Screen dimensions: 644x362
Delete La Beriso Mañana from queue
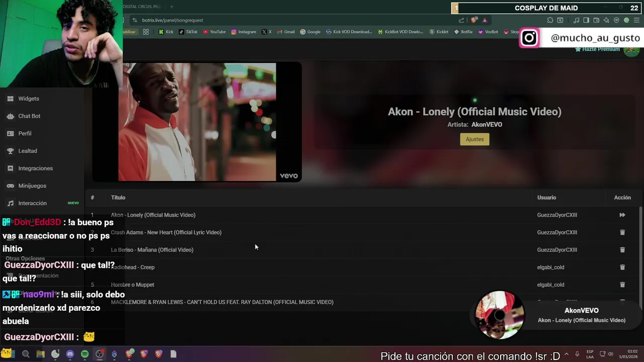point(622,250)
